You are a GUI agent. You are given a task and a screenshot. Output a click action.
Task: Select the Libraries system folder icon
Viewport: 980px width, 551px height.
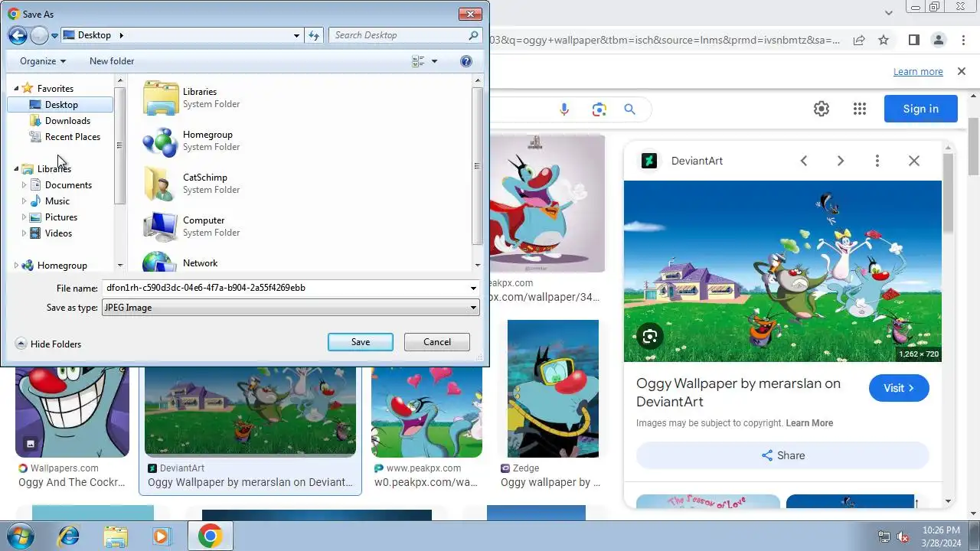pyautogui.click(x=161, y=98)
